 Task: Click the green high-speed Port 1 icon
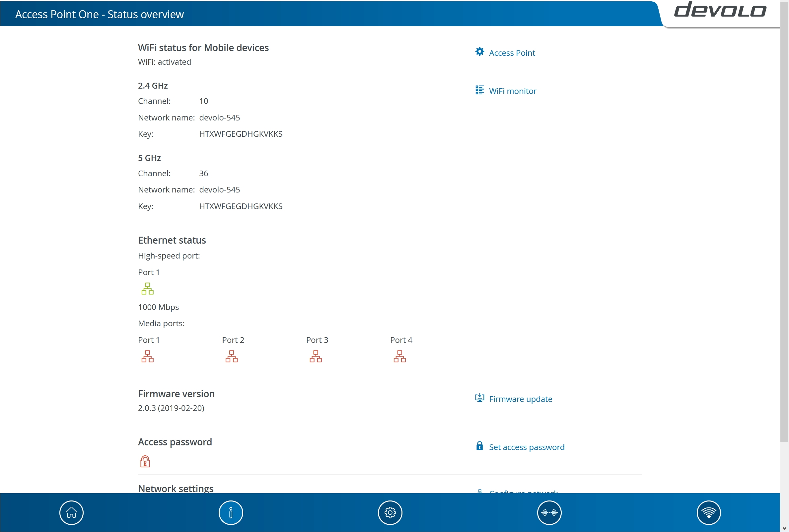pos(148,289)
